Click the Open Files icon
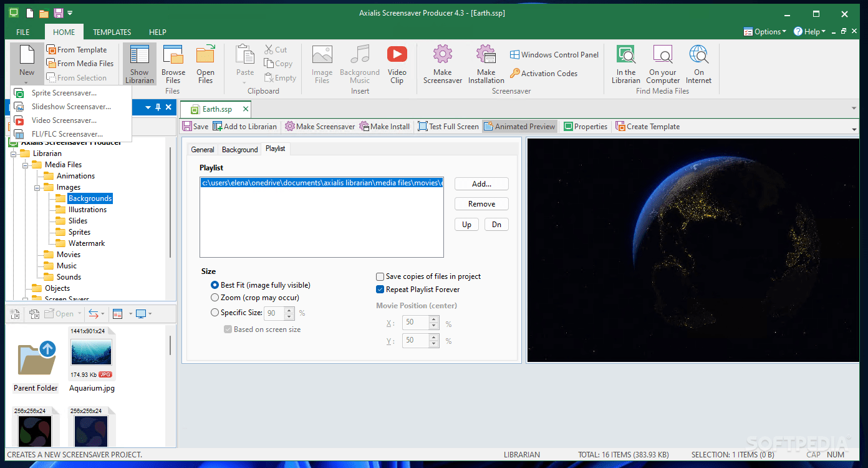The width and height of the screenshot is (868, 468). tap(206, 64)
